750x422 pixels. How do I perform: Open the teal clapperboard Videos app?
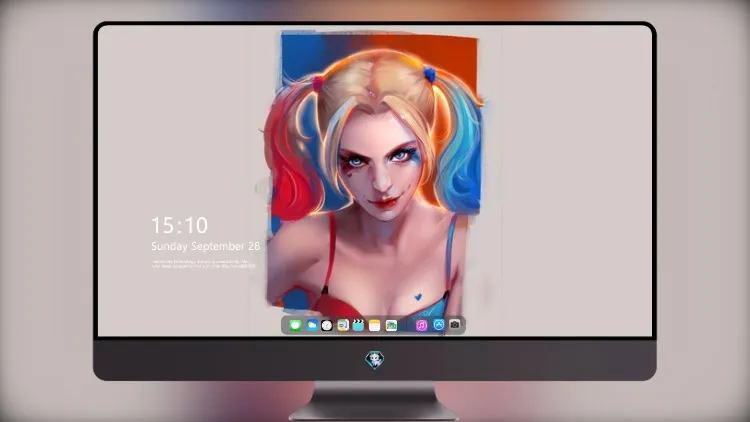(358, 325)
